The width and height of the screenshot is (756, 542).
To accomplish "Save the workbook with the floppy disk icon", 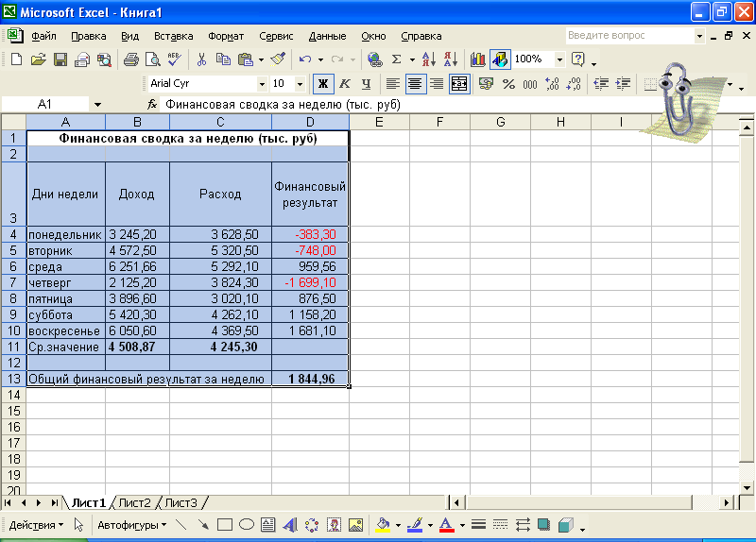I will (x=60, y=59).
